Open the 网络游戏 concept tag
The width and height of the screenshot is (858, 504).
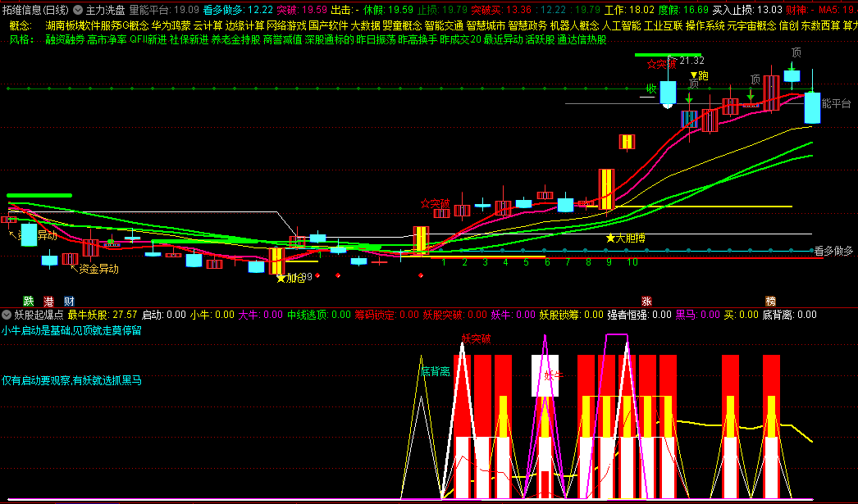click(286, 25)
